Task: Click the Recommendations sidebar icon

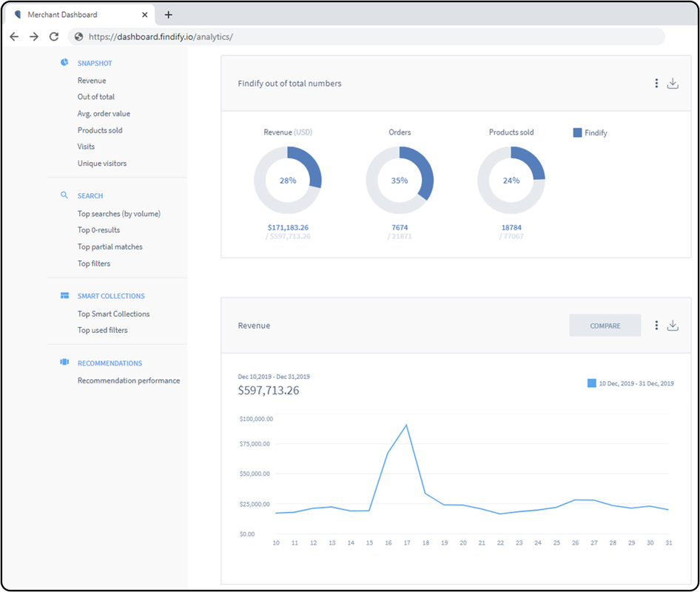Action: click(x=64, y=363)
